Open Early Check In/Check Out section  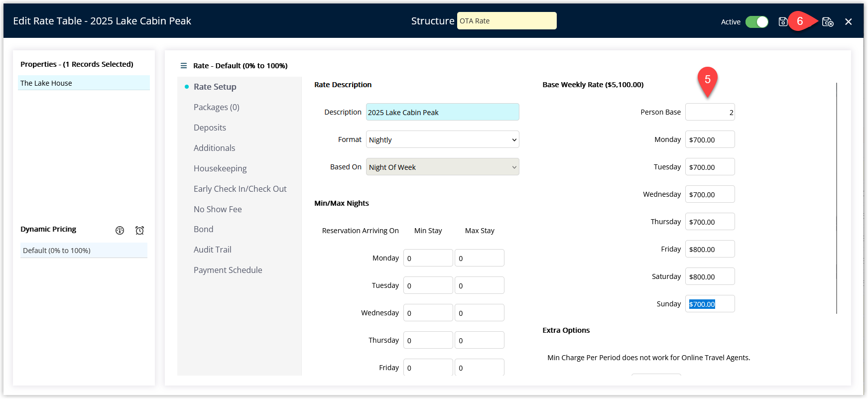tap(240, 189)
